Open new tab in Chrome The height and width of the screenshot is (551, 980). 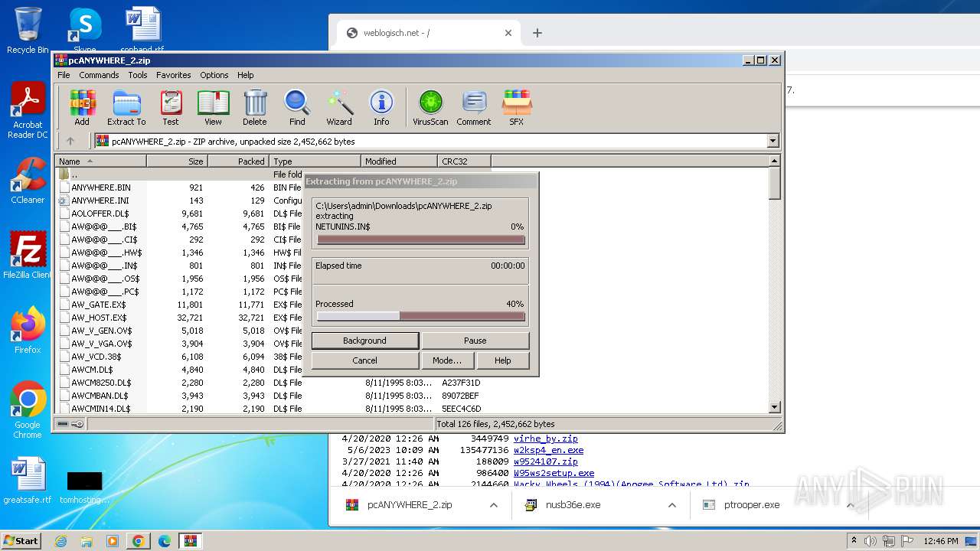tap(537, 33)
